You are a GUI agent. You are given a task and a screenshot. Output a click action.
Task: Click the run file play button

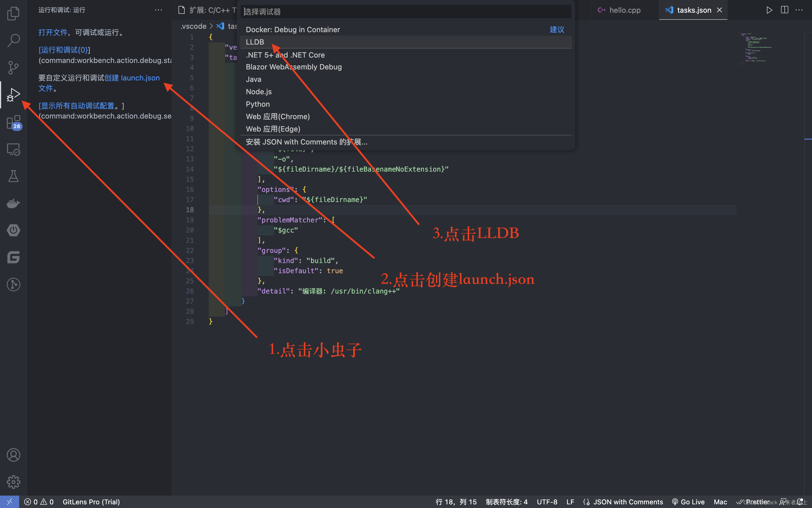[x=769, y=10]
